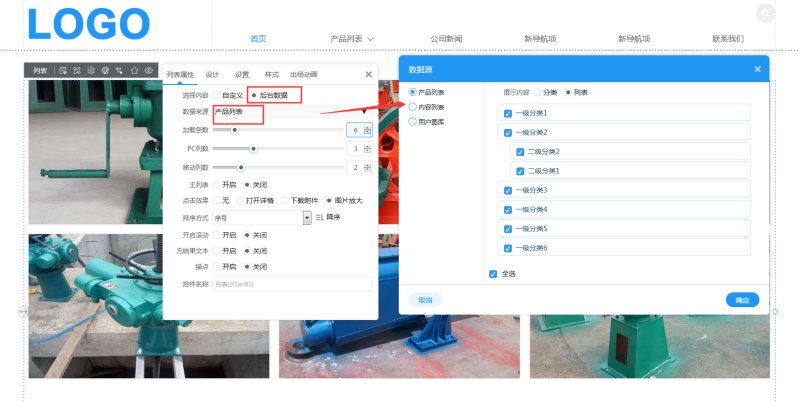Click the 降序 sort order icon
The width and height of the screenshot is (800, 401).
[x=320, y=216]
